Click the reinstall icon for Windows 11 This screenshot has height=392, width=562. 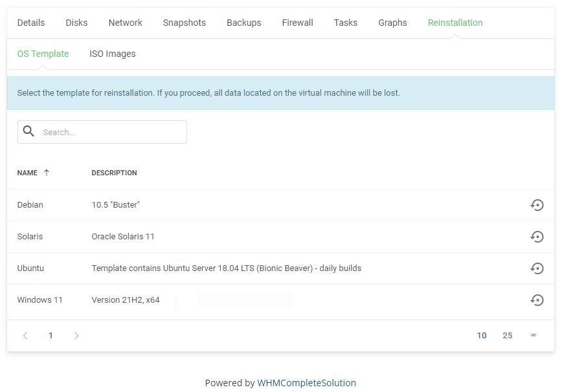tap(536, 300)
